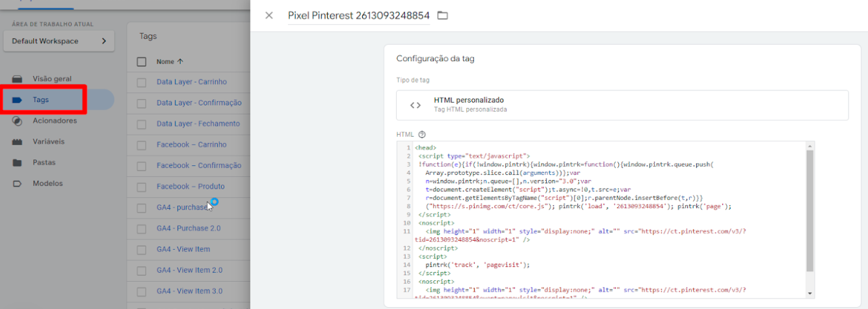Open Variáveis in the sidebar
This screenshot has width=868, height=309.
click(49, 142)
